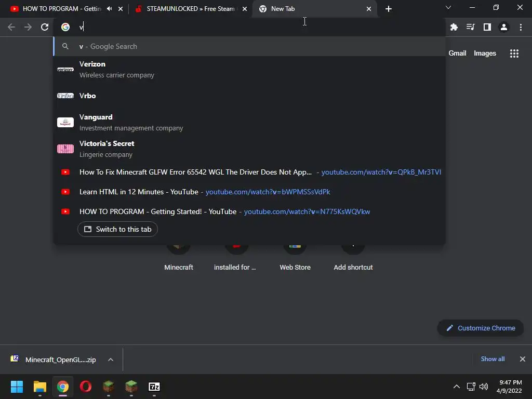
Task: Open volume tray icon
Action: click(x=484, y=387)
